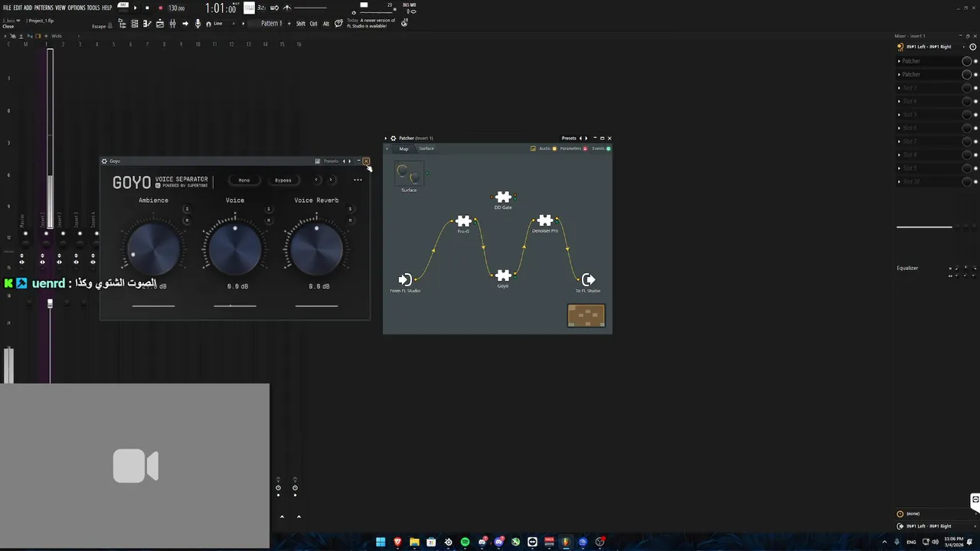Open the TOOLS menu
980x551 pixels.
point(93,8)
